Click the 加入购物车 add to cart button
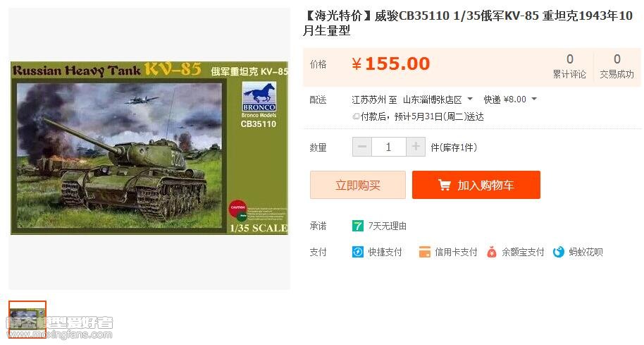Viewport: 644px width, 345px height. pos(476,185)
